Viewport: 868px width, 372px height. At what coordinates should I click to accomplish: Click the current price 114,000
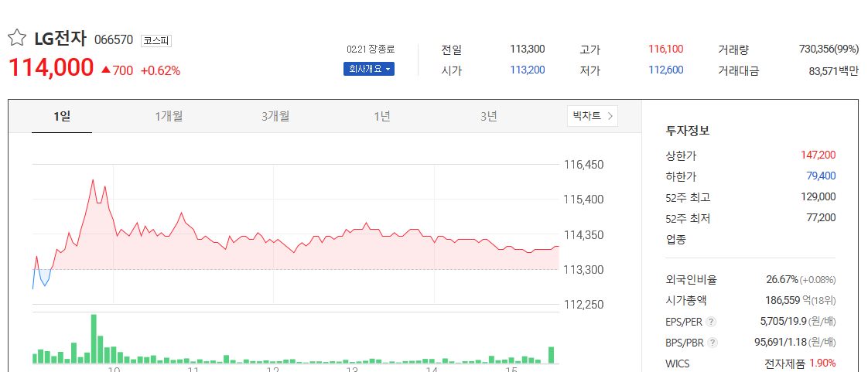51,68
